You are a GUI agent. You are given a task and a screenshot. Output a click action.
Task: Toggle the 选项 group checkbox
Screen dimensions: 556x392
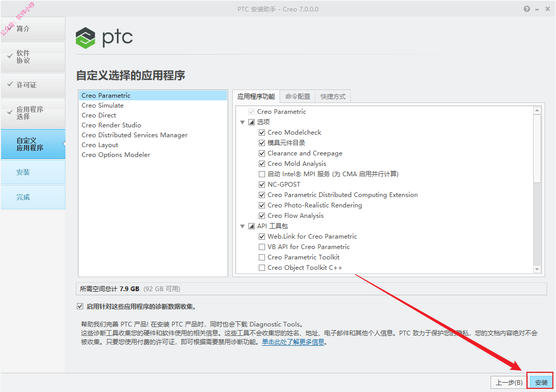[x=251, y=122]
